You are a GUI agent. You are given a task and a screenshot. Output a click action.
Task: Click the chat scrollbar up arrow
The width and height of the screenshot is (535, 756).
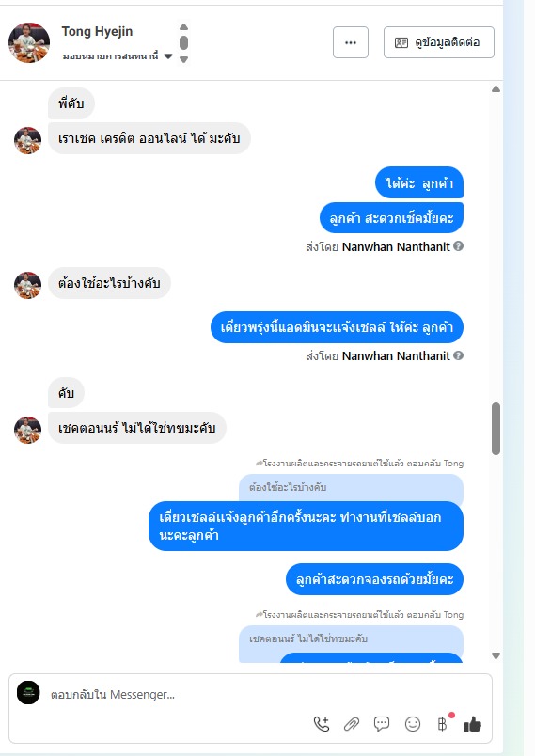click(x=496, y=89)
